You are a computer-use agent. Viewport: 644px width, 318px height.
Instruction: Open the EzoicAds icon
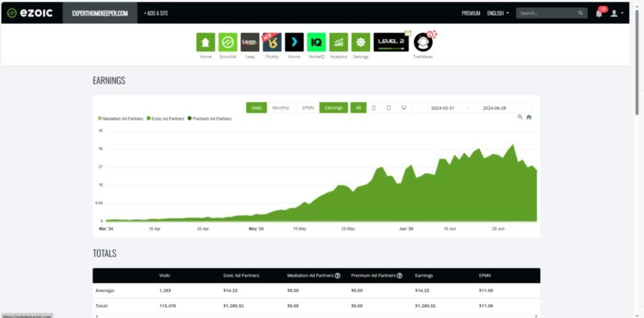point(228,42)
